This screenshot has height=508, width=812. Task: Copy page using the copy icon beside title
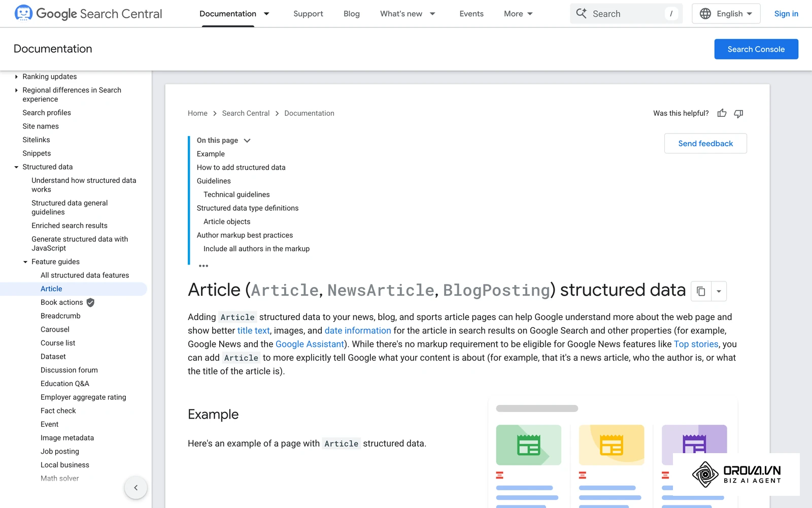coord(701,291)
